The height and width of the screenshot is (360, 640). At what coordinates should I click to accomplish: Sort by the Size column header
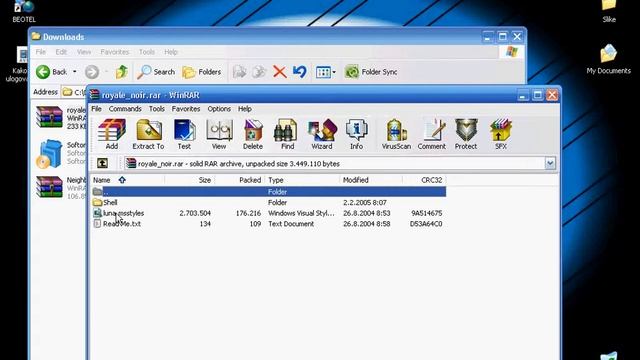[x=190, y=180]
